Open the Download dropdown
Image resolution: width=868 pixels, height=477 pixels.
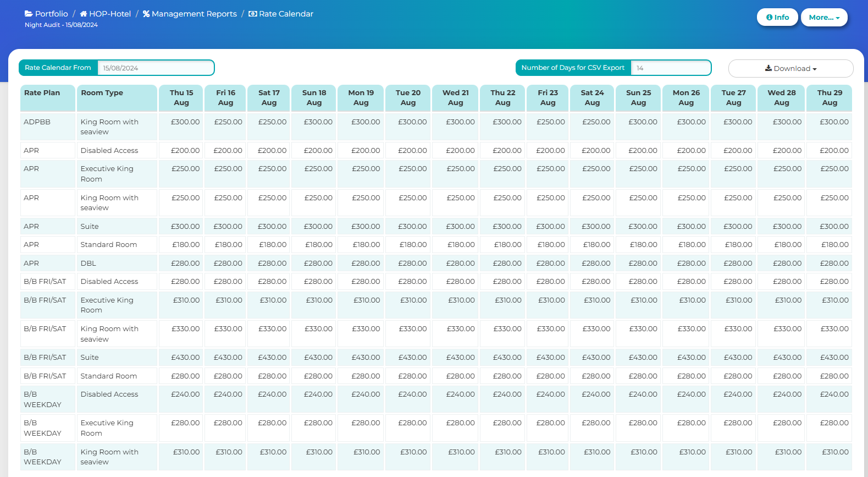tap(790, 68)
